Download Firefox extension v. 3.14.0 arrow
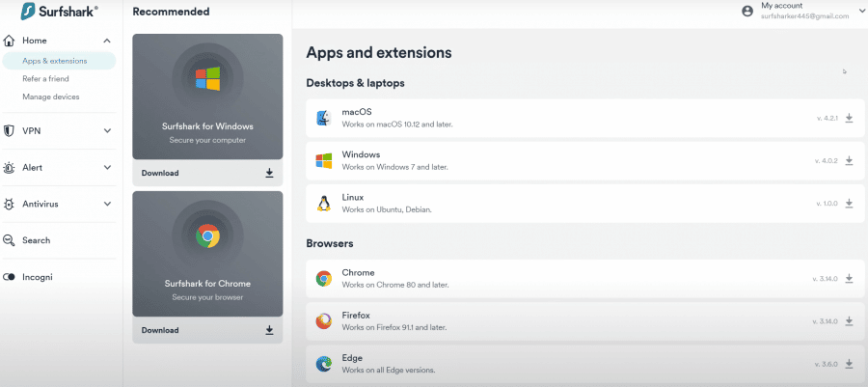The width and height of the screenshot is (868, 387). (x=849, y=321)
